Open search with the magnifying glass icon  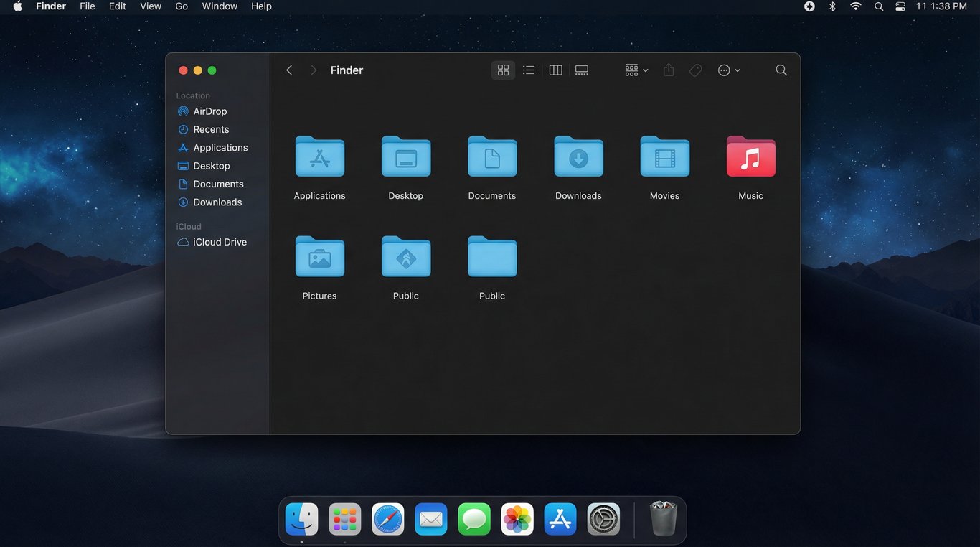781,70
